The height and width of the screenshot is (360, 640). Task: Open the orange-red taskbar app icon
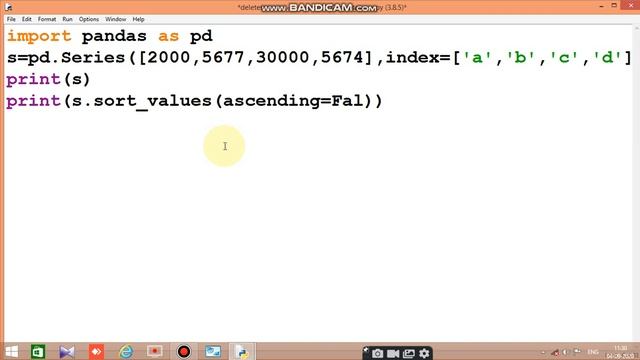(96, 351)
